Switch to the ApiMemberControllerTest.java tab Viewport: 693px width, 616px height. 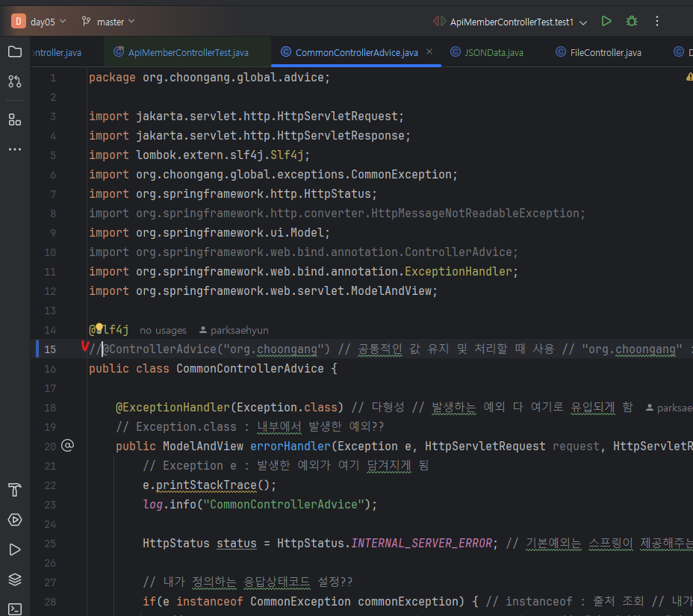(187, 52)
